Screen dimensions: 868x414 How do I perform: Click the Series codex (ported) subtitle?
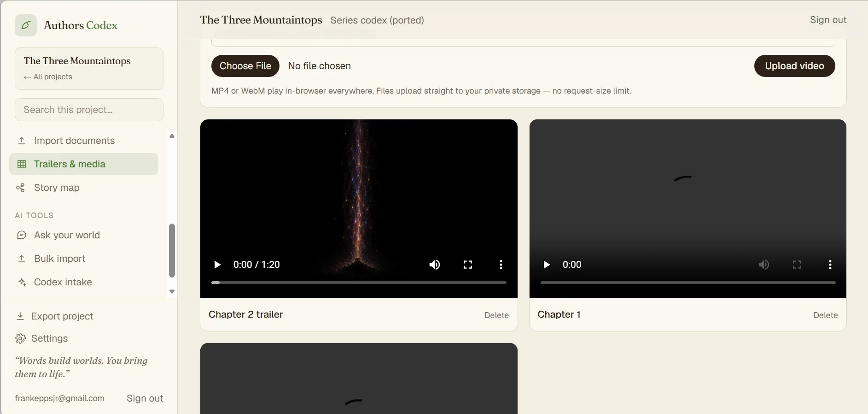click(x=377, y=20)
